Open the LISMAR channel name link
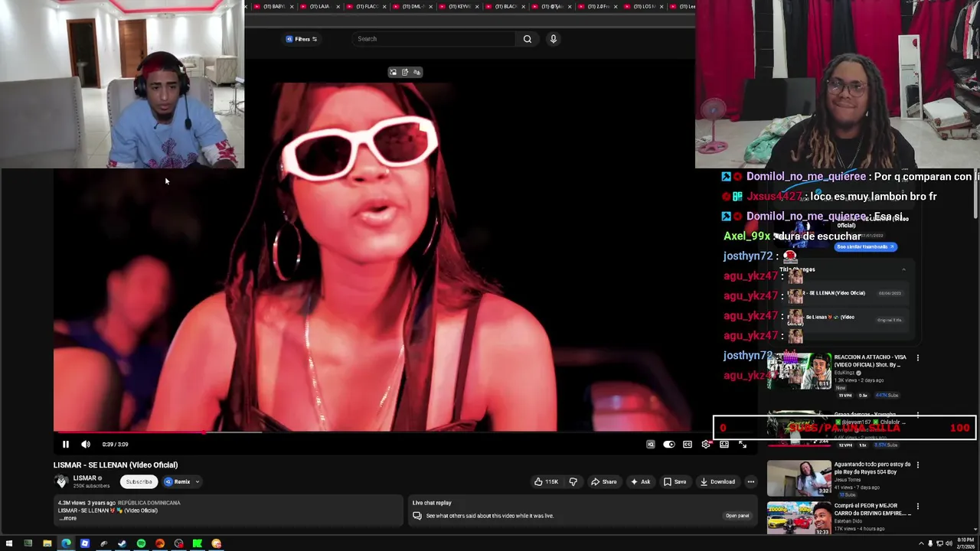 (x=85, y=478)
